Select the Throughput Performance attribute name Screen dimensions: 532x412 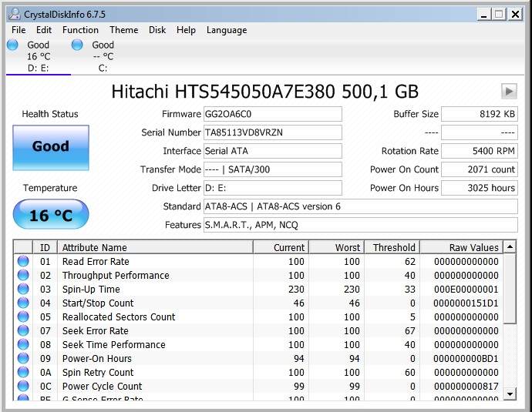[x=116, y=276]
